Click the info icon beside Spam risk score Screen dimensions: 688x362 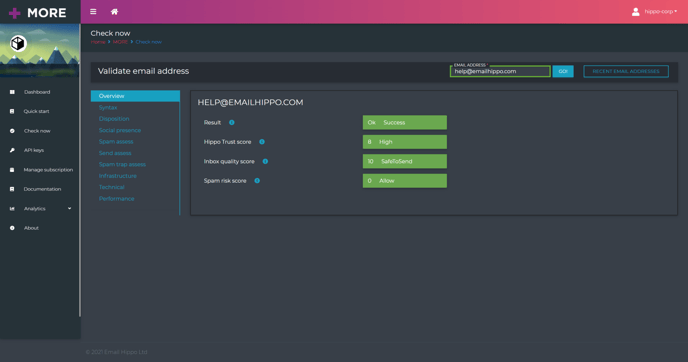coord(257,181)
